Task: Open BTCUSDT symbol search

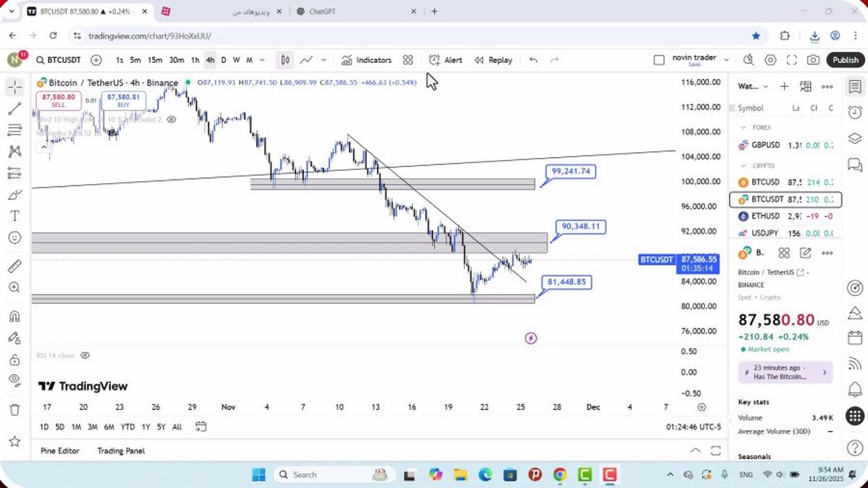Action: (58, 60)
